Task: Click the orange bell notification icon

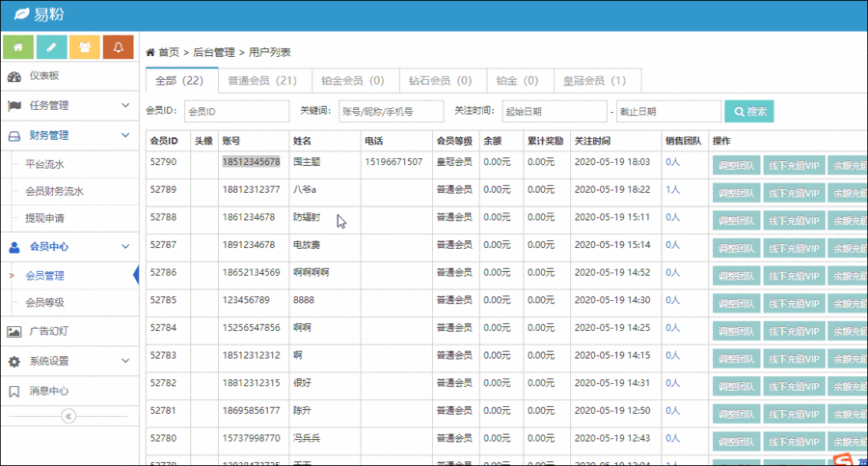Action: pyautogui.click(x=119, y=46)
